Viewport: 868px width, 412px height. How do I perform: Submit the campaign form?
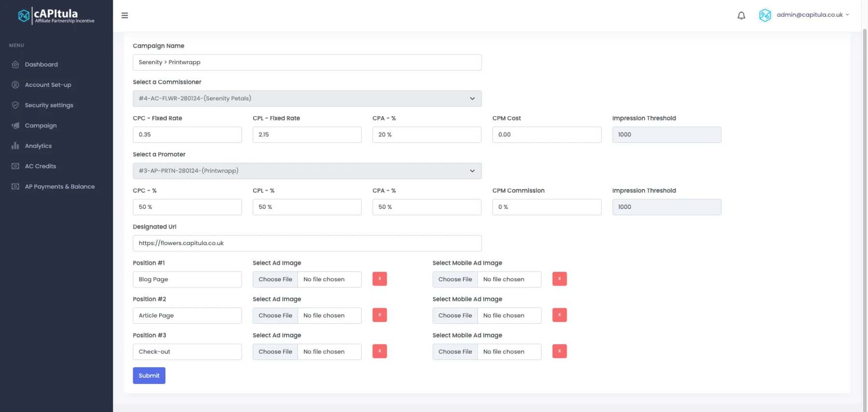point(149,376)
